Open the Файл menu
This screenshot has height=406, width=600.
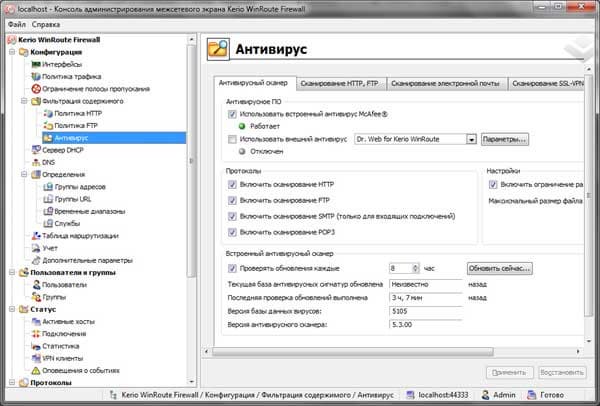click(x=16, y=24)
